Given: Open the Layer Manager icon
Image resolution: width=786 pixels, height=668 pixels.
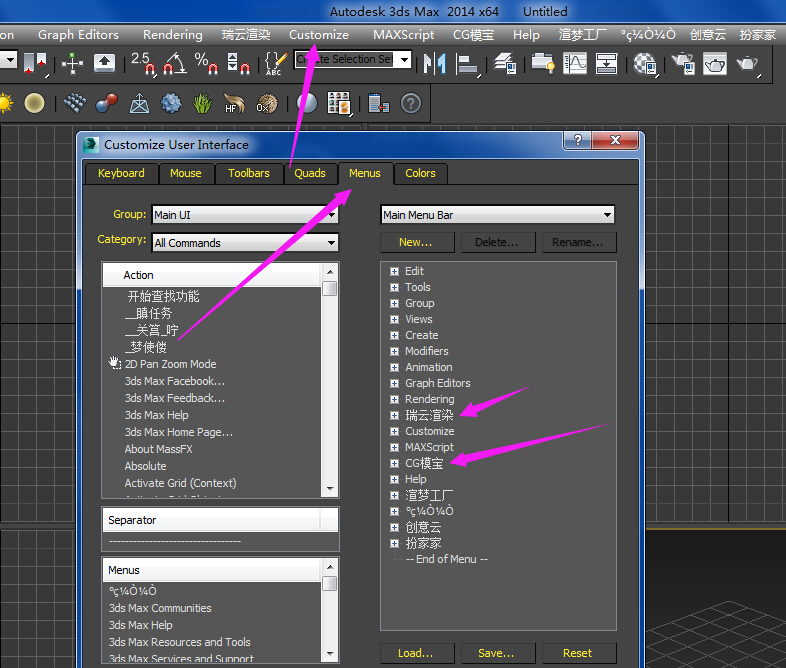Looking at the screenshot, I should (505, 64).
